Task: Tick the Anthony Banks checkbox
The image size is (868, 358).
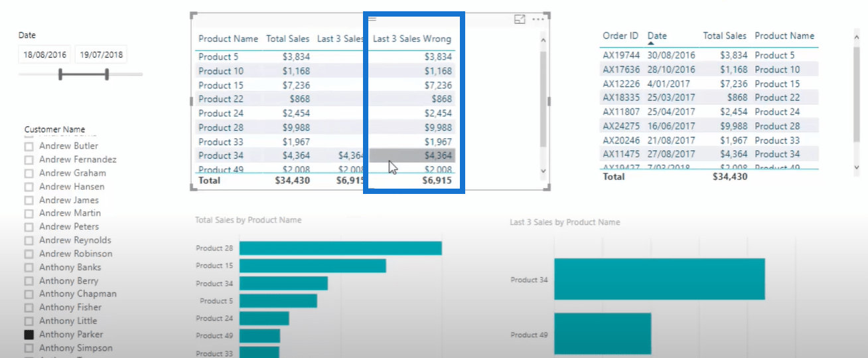Action: coord(29,268)
